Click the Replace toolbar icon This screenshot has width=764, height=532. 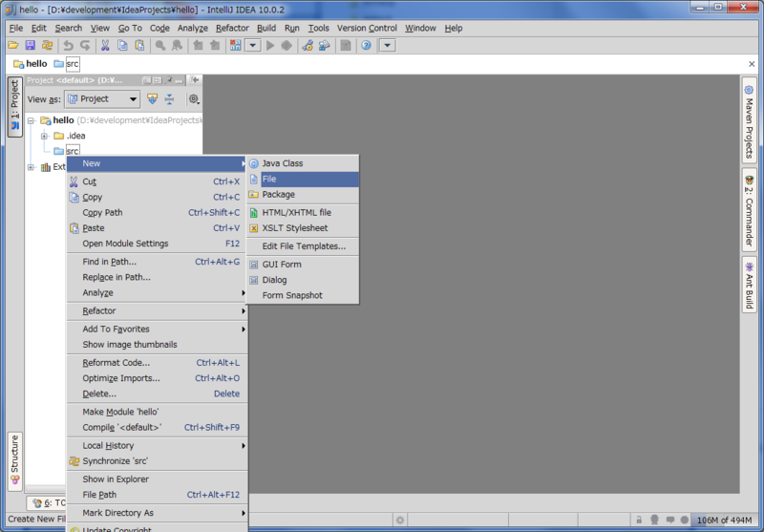[177, 45]
